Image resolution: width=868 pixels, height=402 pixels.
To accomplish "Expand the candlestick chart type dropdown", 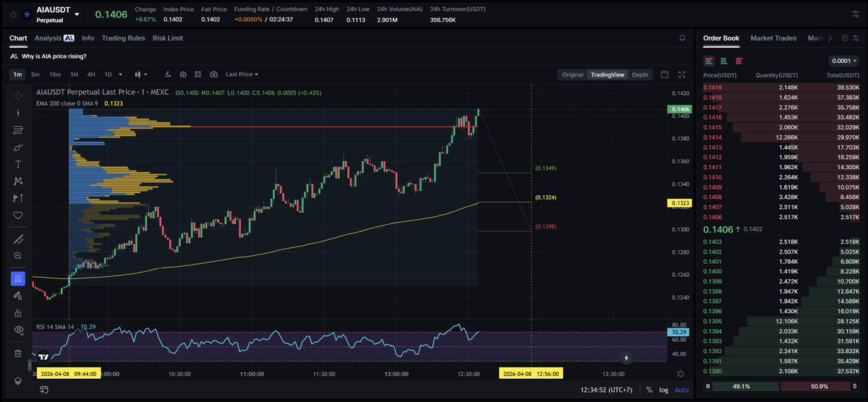I will 140,74.
